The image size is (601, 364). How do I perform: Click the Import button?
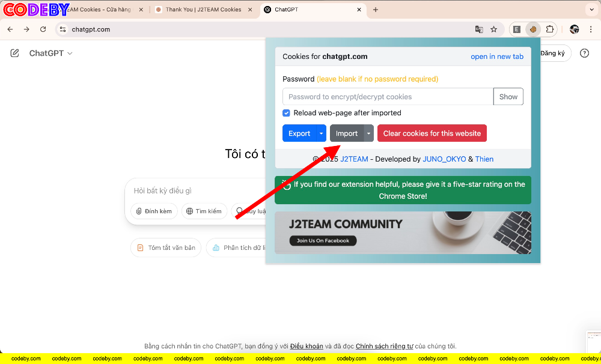coord(347,133)
